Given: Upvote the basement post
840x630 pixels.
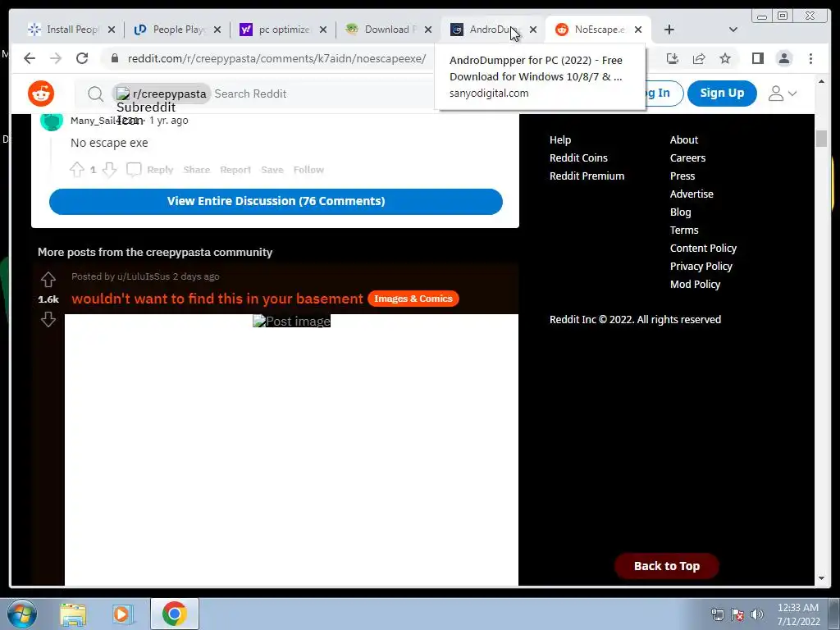Looking at the screenshot, I should point(48,279).
